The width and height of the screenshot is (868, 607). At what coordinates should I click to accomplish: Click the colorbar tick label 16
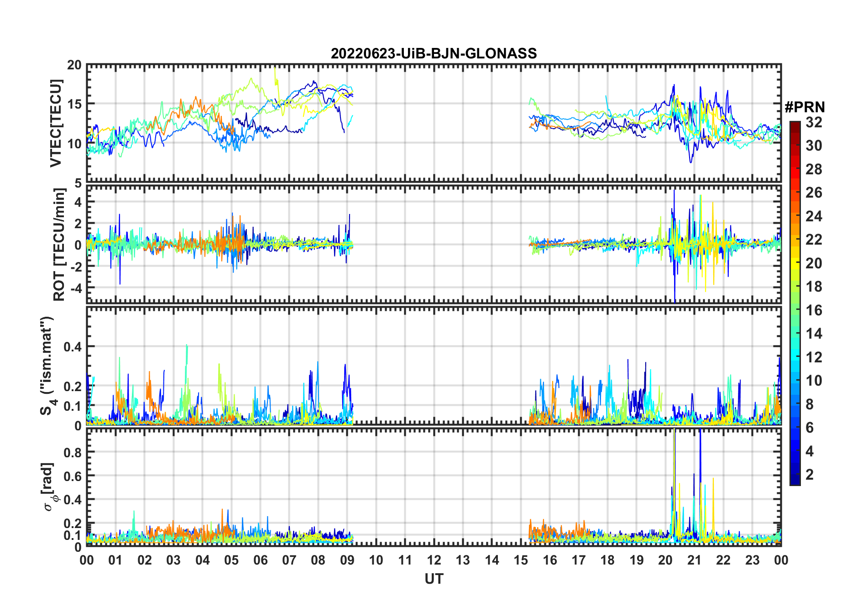pyautogui.click(x=814, y=310)
